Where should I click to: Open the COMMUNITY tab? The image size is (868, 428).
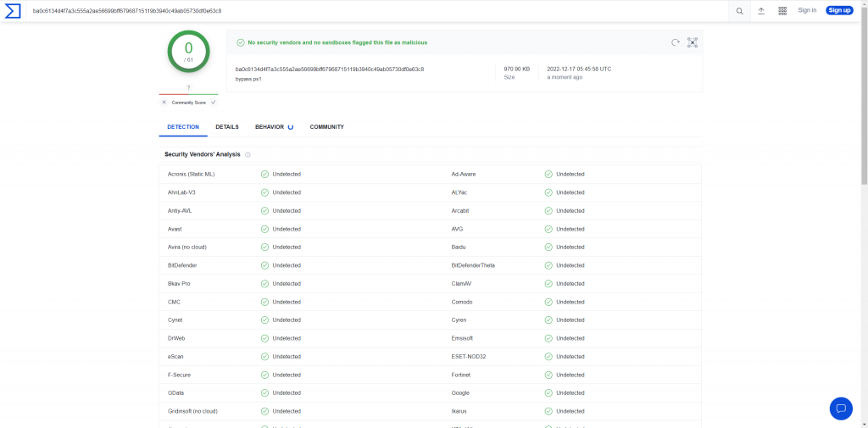(x=326, y=127)
